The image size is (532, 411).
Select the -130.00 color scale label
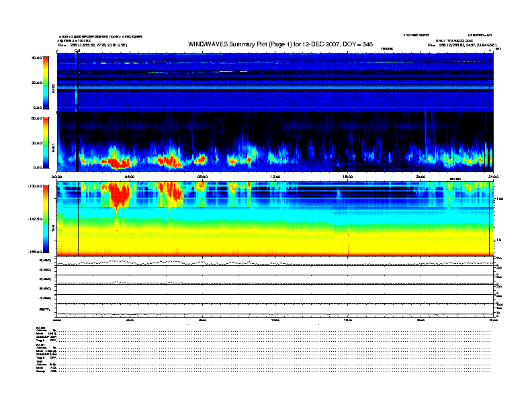pos(36,186)
